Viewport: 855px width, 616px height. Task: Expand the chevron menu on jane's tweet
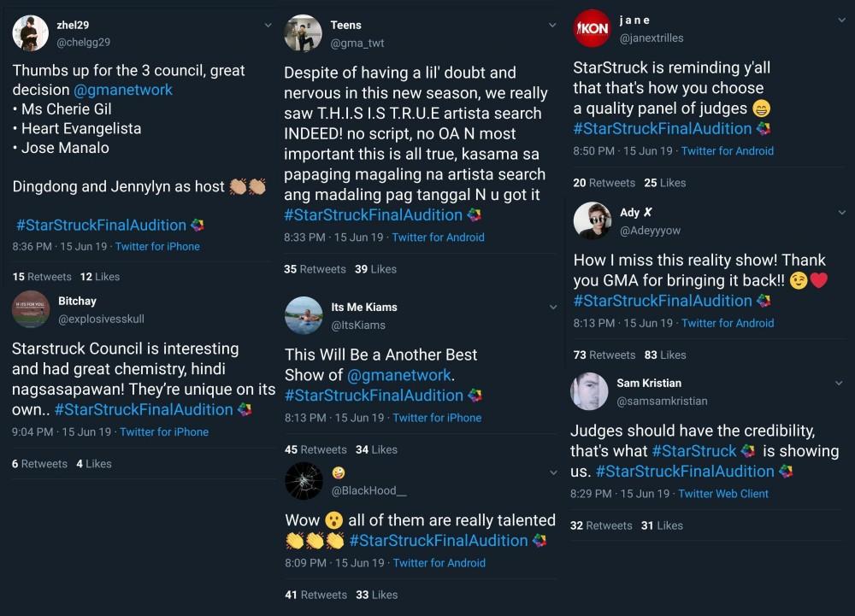click(842, 19)
